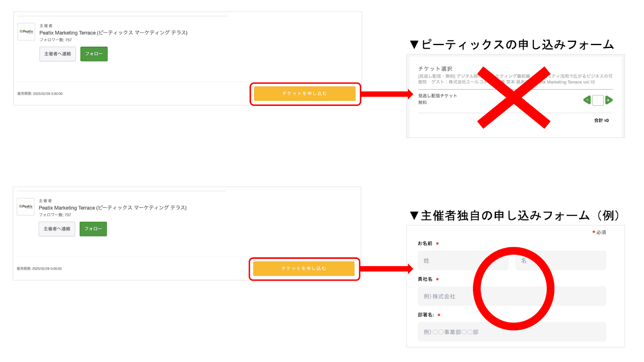Click 主催者へ連絡 in the upper organizer card
The width and height of the screenshot is (644, 362).
[x=58, y=54]
